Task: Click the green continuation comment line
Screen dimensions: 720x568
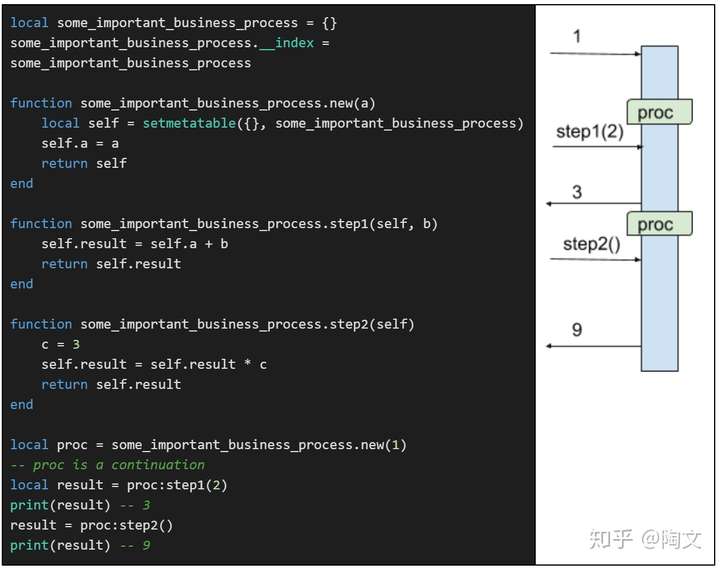Action: 108,465
